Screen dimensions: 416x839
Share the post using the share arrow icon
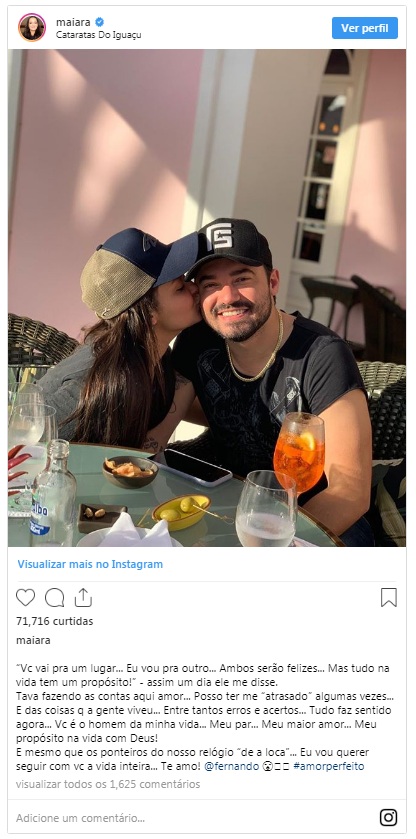tap(83, 597)
